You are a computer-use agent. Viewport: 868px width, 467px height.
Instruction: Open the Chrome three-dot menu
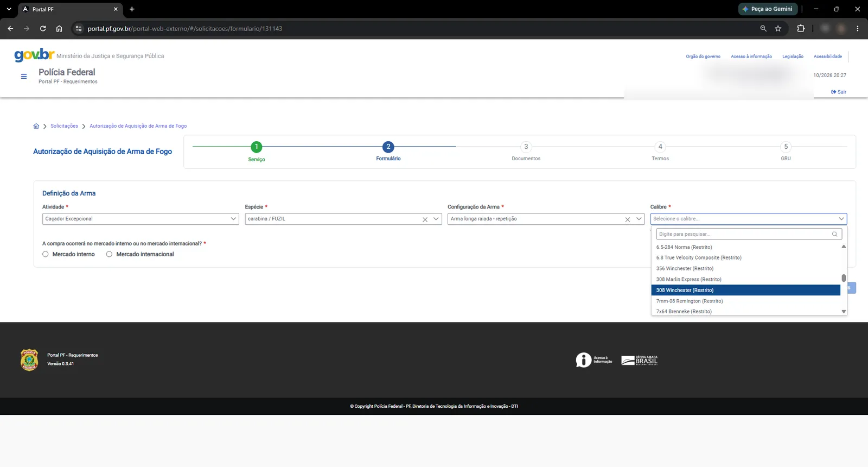click(858, 28)
